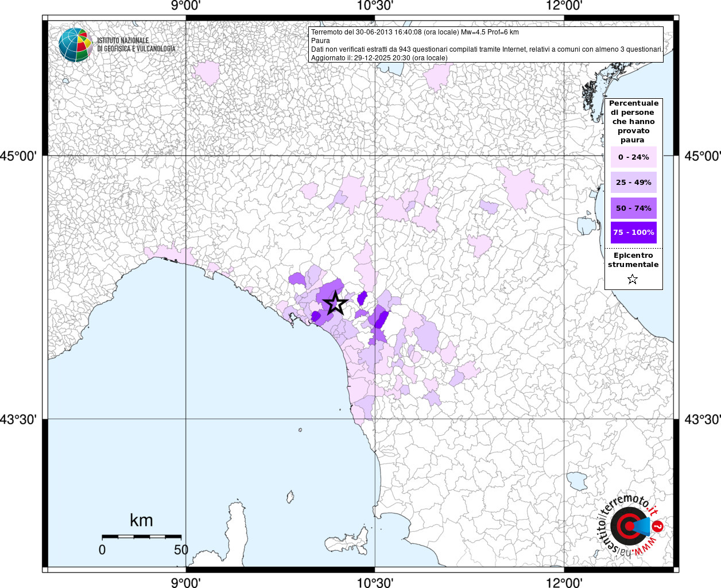
Task: Click the 'km' scale bar label
Action: (141, 520)
